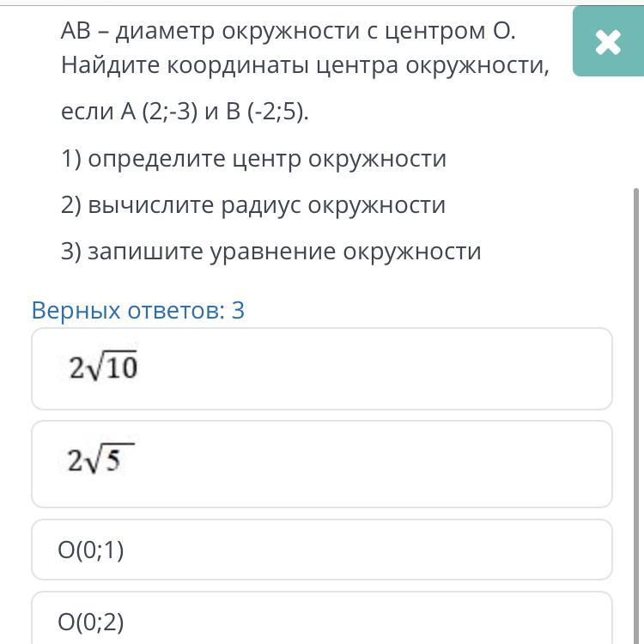644x644 pixels.
Task: Choose the answer O(0;2)
Action: point(322,618)
